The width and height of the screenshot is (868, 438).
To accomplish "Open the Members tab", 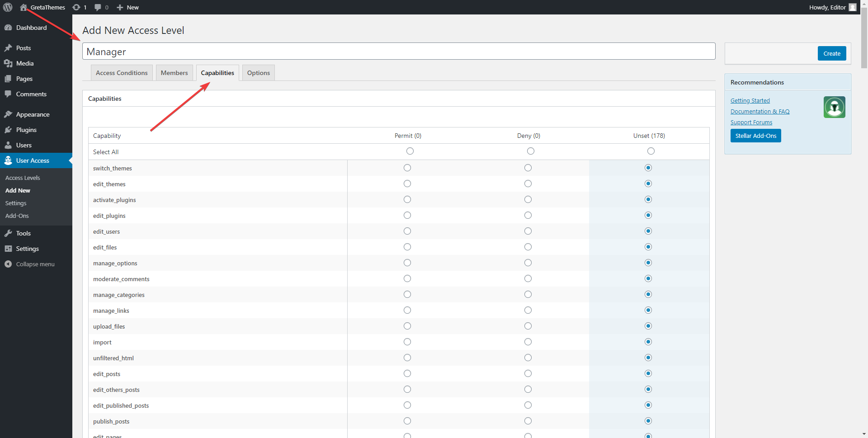I will (x=174, y=73).
